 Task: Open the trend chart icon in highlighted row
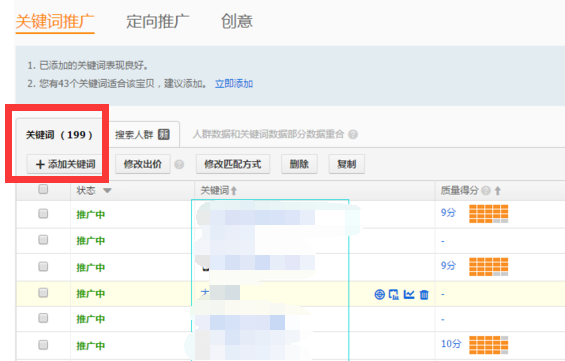(409, 294)
